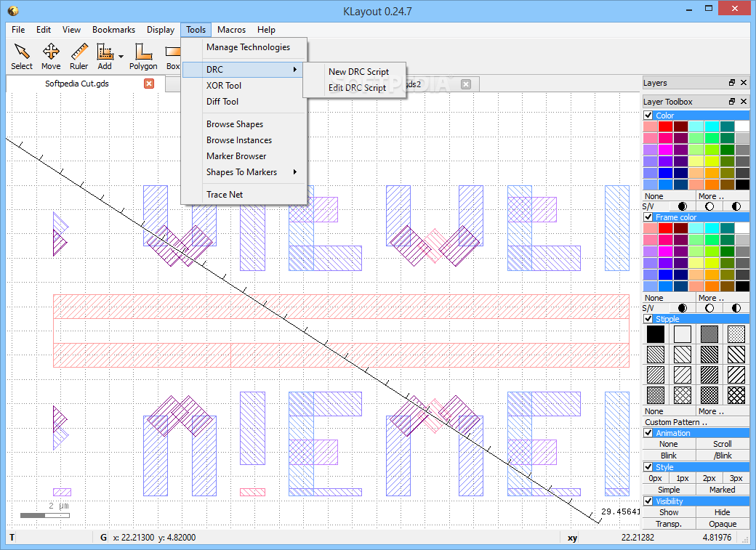The width and height of the screenshot is (756, 550).
Task: Select the solid black stipple pattern
Action: coord(655,333)
